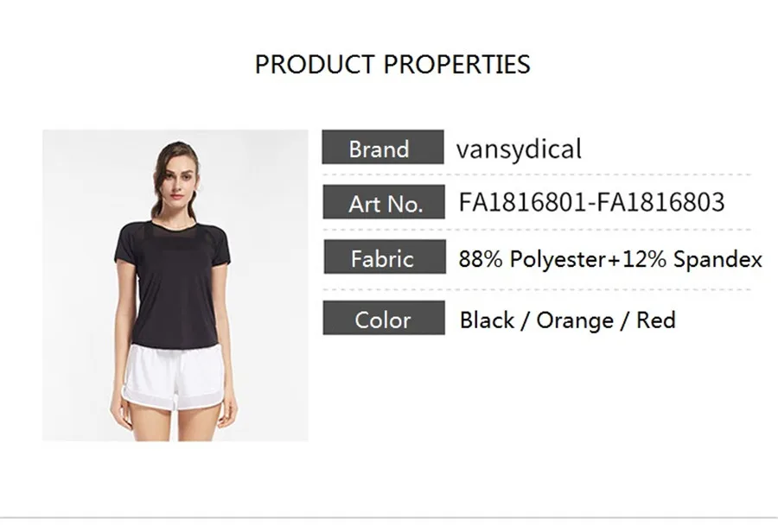This screenshot has height=532, width=778.
Task: Click the Fabric label box
Action: coord(385,256)
